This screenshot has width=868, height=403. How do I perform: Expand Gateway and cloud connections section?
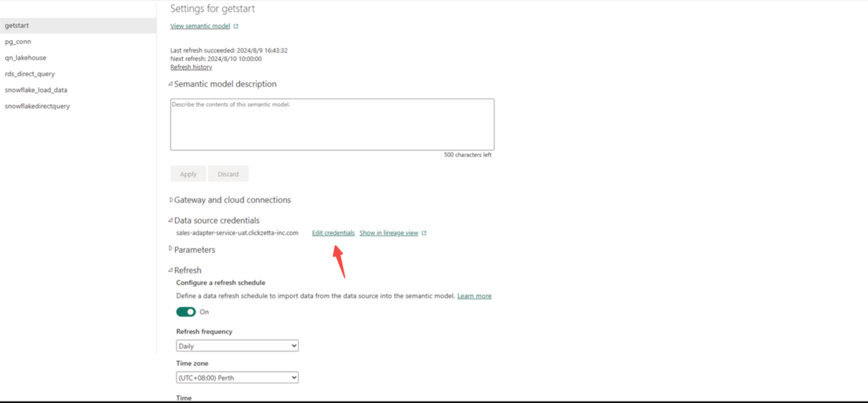pos(171,200)
